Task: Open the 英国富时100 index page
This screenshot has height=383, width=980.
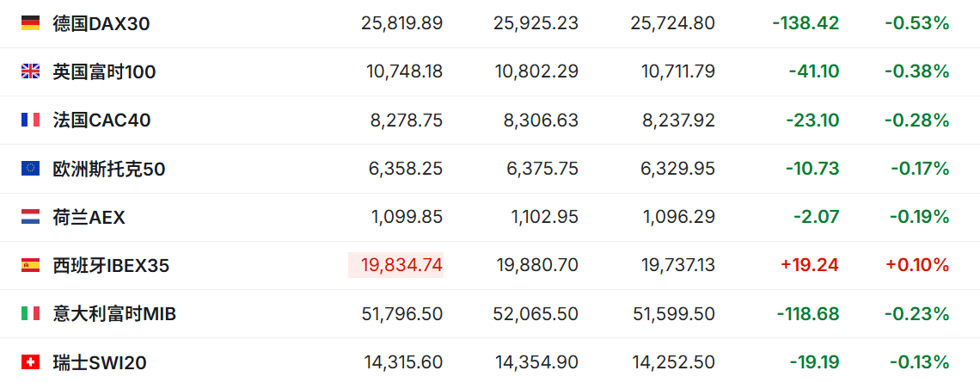Action: click(x=104, y=72)
